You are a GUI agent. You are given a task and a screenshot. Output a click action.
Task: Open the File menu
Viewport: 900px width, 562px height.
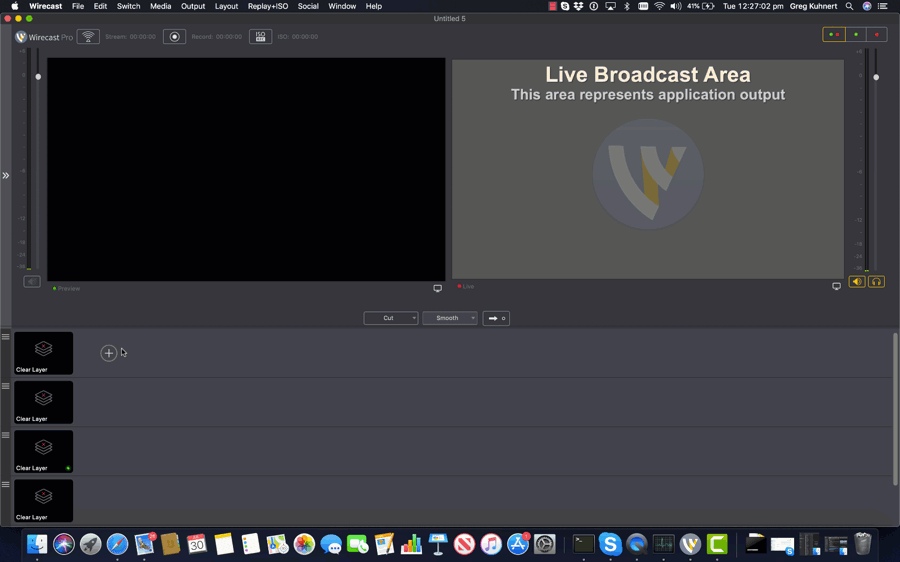click(x=78, y=6)
